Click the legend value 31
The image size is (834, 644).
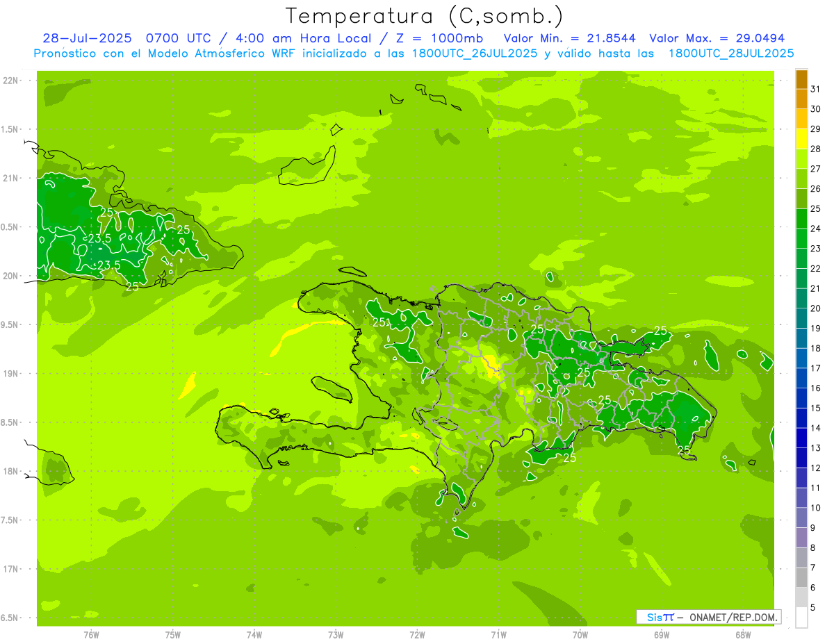click(816, 89)
